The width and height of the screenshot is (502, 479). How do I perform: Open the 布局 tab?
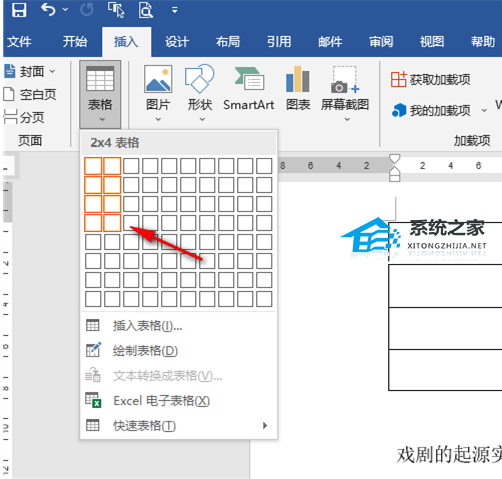point(228,42)
